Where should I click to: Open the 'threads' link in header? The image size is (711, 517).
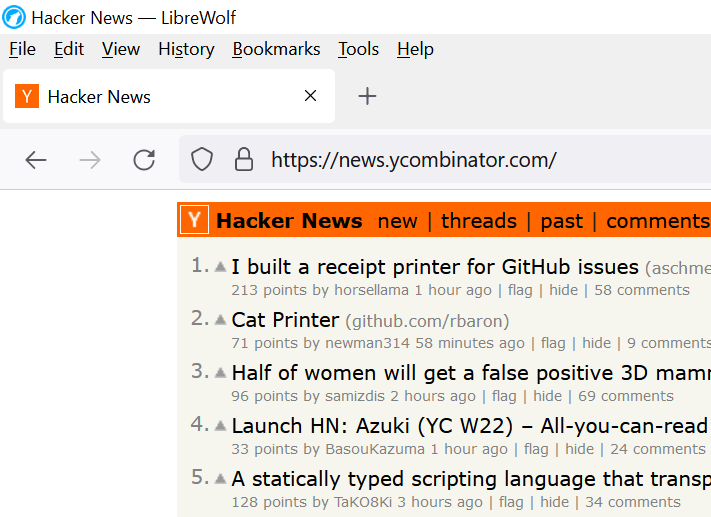click(x=479, y=221)
